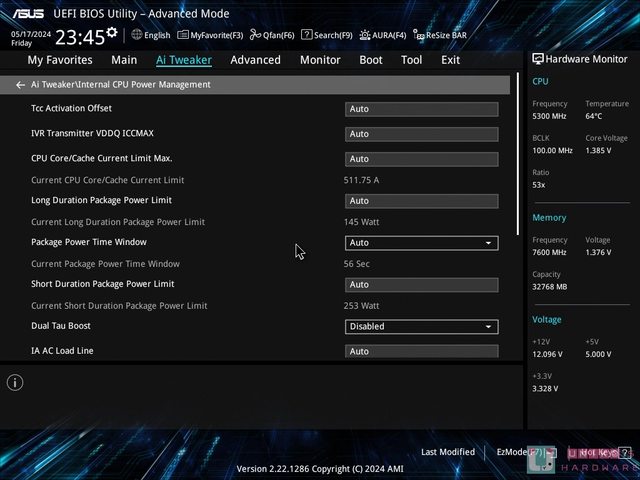Click the Last Modified button
Viewport: 640px width, 480px height.
[x=448, y=452]
